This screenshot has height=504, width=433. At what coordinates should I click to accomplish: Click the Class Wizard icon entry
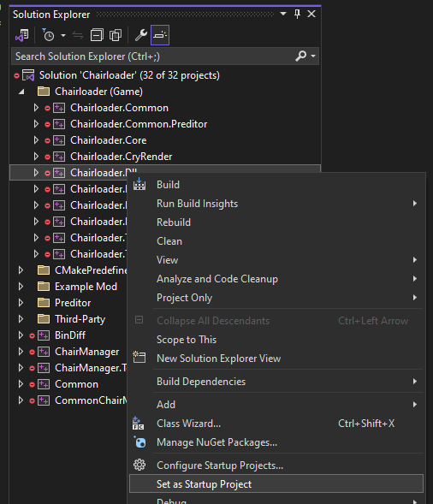(139, 424)
